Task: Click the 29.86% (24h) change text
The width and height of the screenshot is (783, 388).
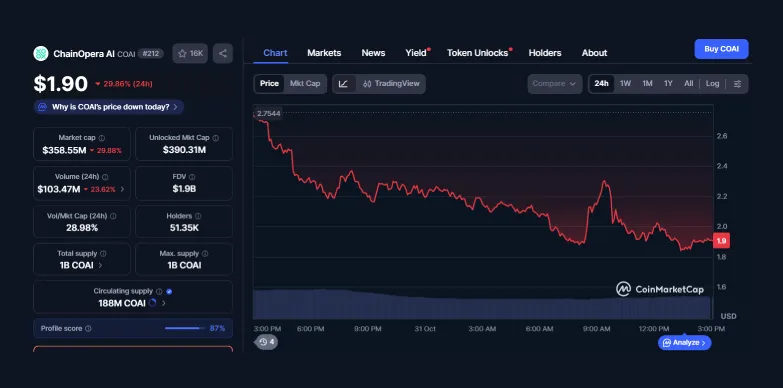Action: [x=127, y=84]
